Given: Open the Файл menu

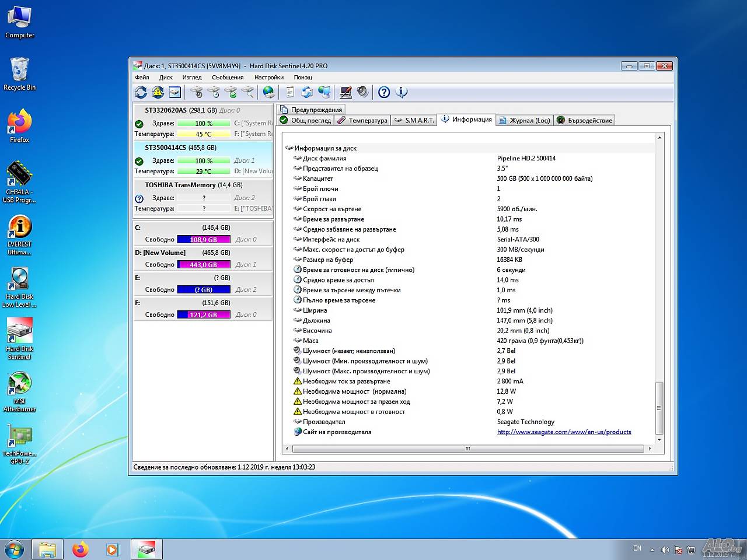Looking at the screenshot, I should coord(142,77).
